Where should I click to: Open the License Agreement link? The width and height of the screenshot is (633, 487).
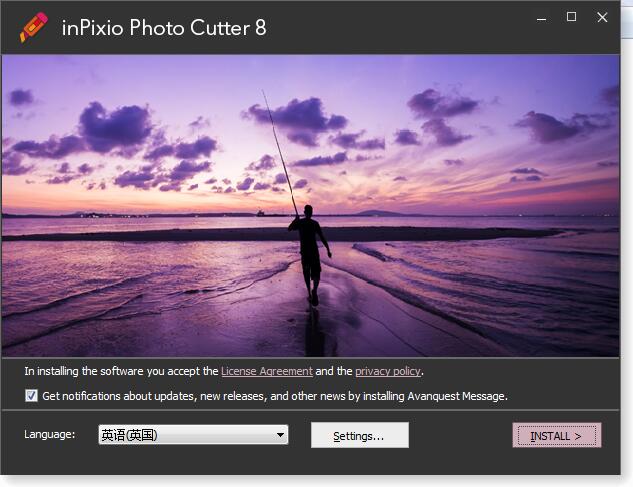[267, 371]
